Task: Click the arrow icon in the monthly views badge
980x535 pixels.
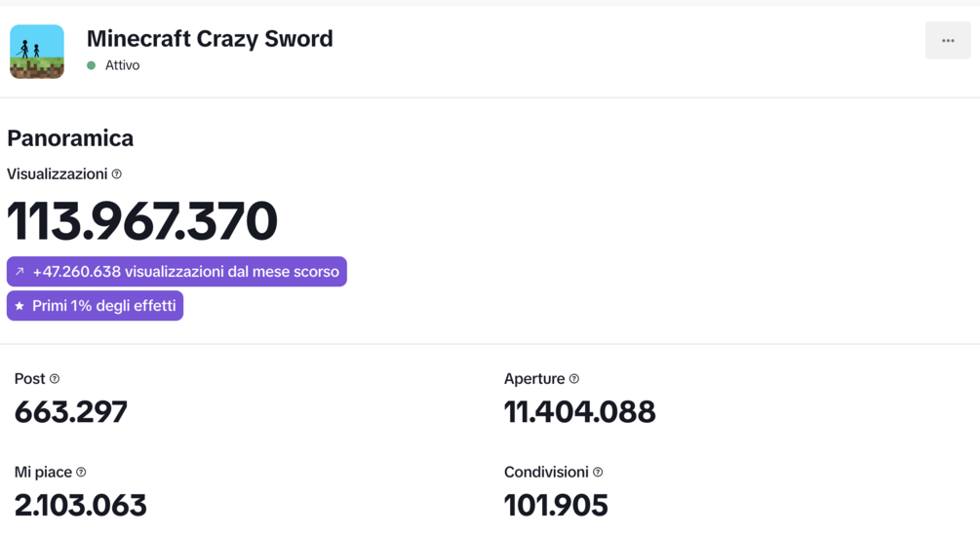Action: pyautogui.click(x=20, y=272)
